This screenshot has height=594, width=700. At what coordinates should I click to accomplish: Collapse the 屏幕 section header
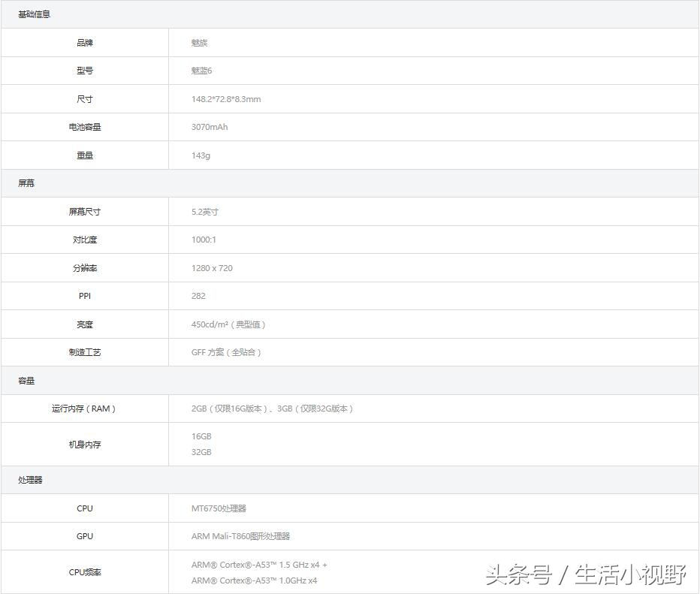click(25, 182)
